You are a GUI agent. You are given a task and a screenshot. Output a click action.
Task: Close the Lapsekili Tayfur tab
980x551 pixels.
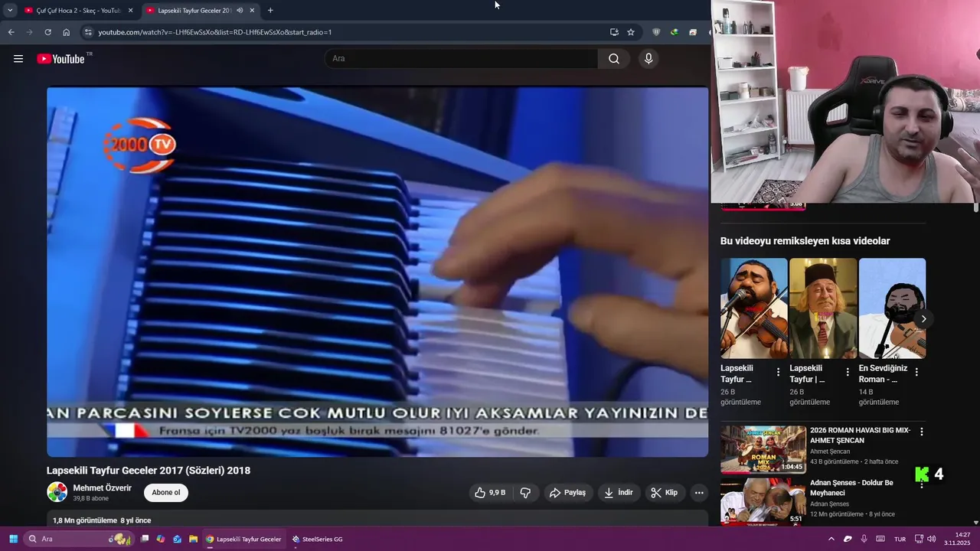[x=252, y=11]
